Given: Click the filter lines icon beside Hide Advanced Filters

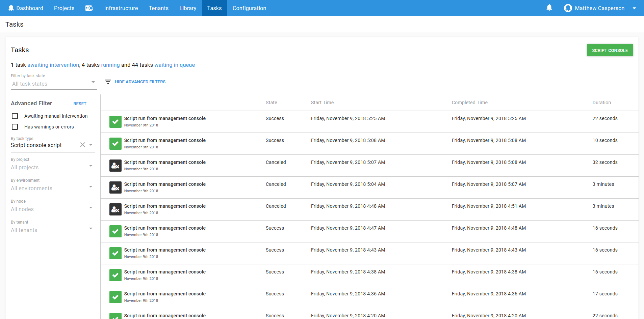Looking at the screenshot, I should [x=108, y=82].
